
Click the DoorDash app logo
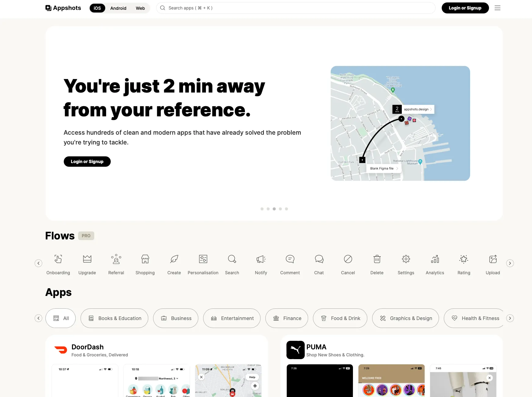[61, 350]
